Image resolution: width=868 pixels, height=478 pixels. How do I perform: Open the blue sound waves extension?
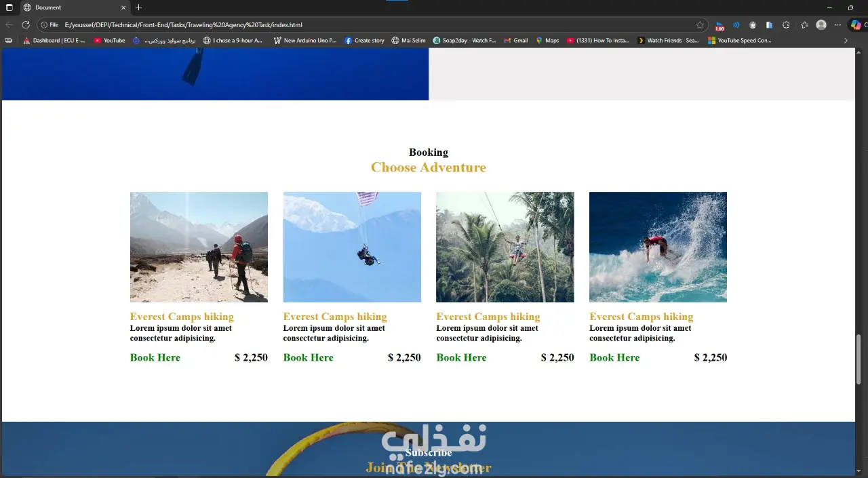click(x=736, y=24)
